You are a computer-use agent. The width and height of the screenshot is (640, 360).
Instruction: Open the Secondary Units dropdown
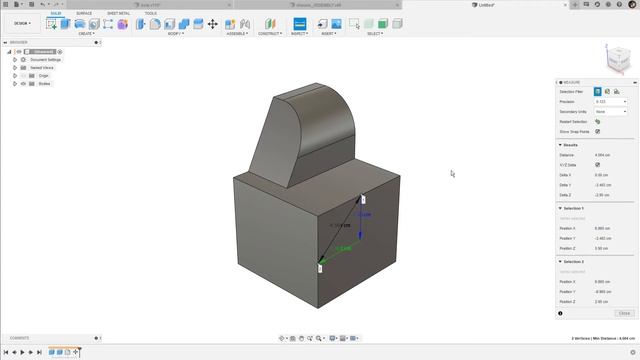click(x=611, y=111)
